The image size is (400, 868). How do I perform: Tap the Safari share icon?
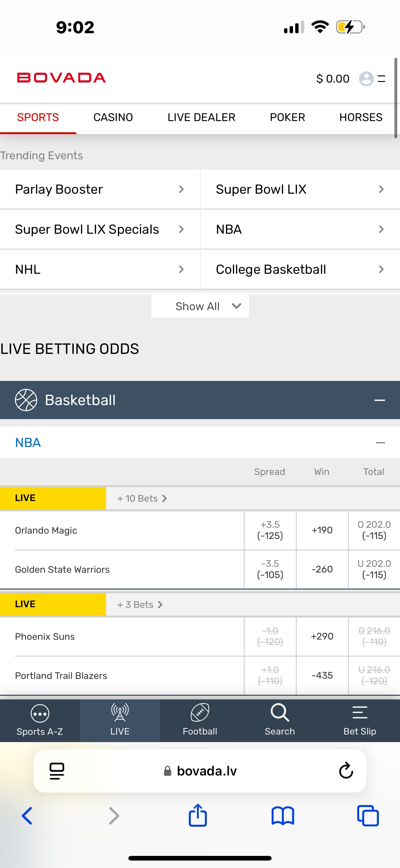[198, 816]
